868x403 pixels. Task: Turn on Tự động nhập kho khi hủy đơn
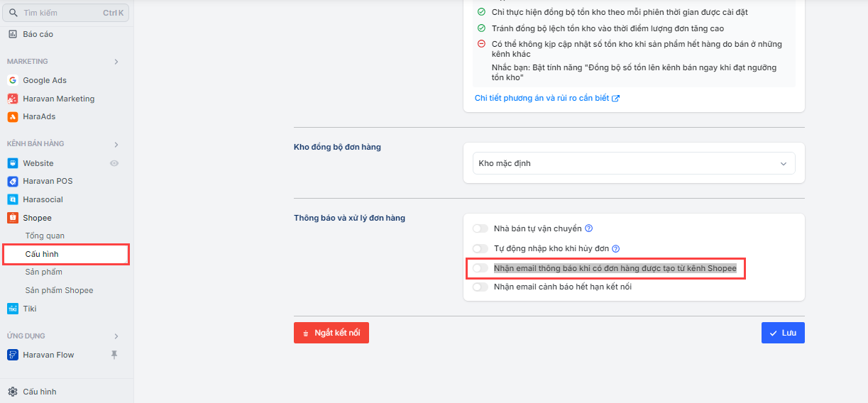tap(480, 248)
